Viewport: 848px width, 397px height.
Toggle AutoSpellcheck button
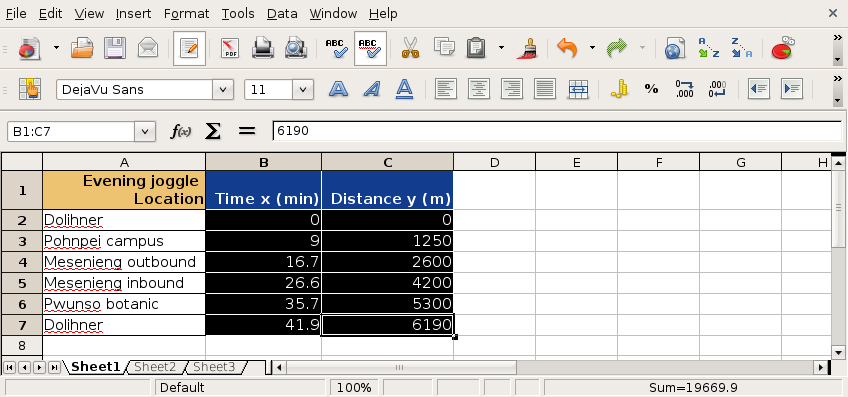[x=370, y=49]
